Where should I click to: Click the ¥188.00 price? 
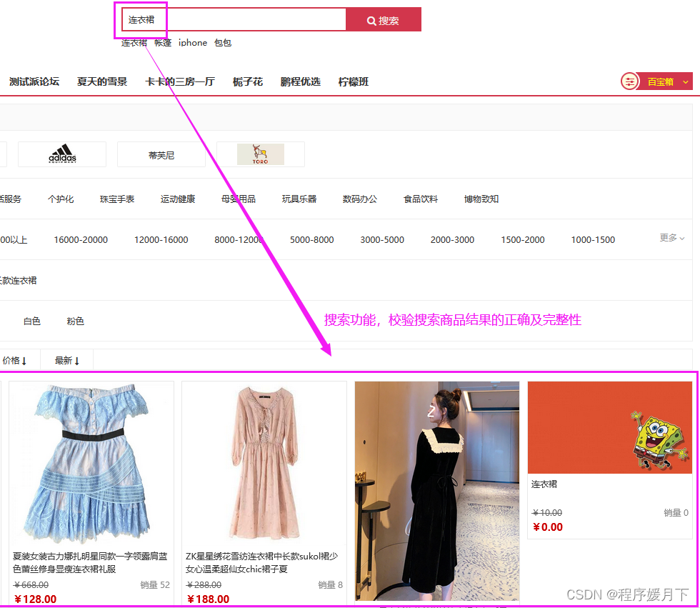(208, 599)
